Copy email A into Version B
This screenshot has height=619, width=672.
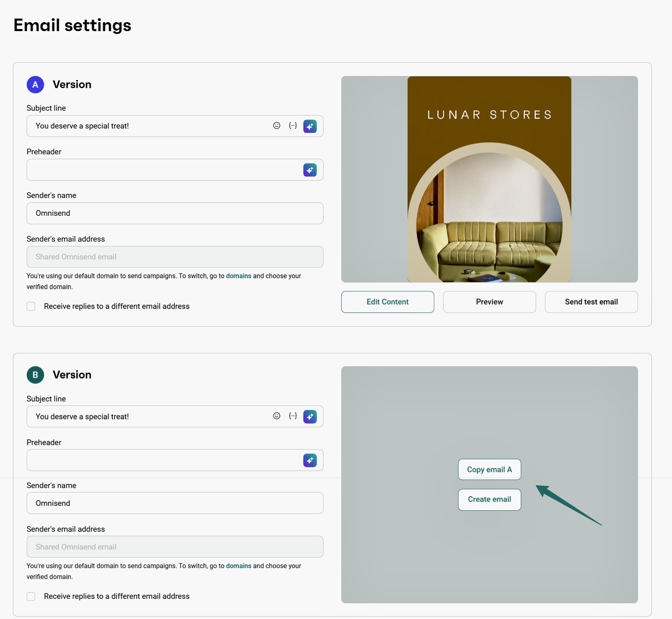point(489,469)
